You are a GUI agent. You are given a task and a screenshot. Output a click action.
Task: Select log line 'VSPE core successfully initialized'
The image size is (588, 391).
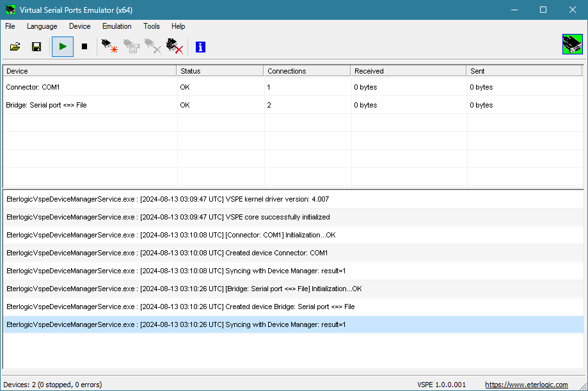click(x=293, y=218)
